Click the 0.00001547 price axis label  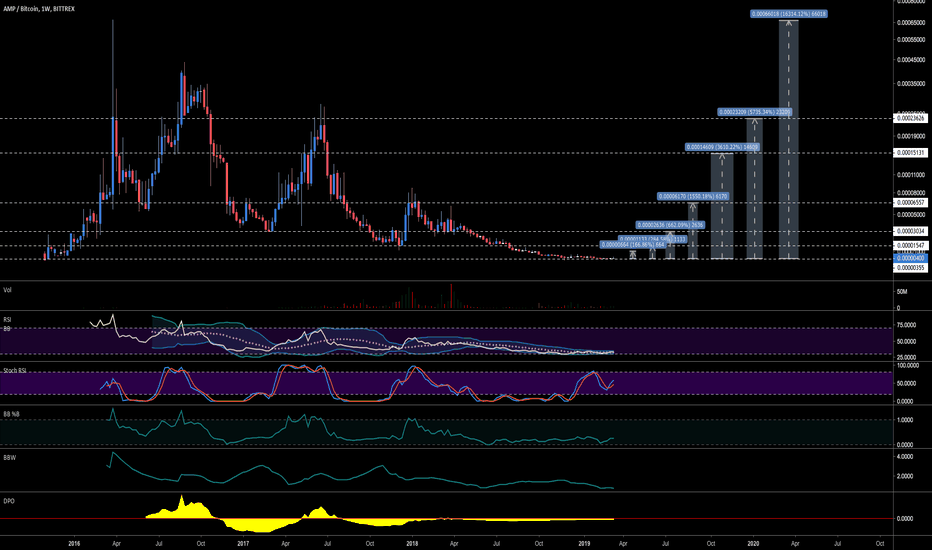(x=911, y=246)
